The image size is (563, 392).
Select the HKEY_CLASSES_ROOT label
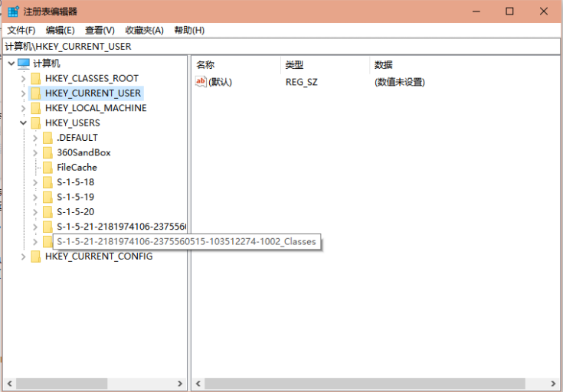coord(92,79)
